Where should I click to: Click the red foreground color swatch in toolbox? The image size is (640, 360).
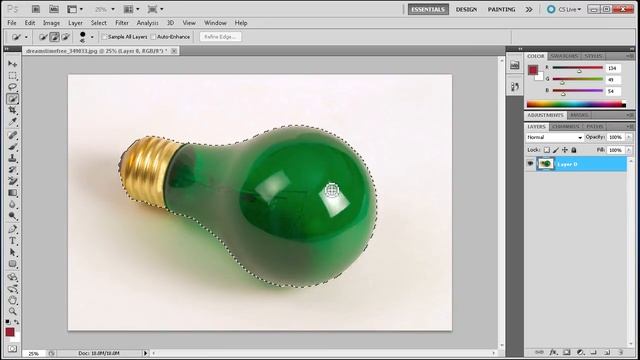point(10,332)
